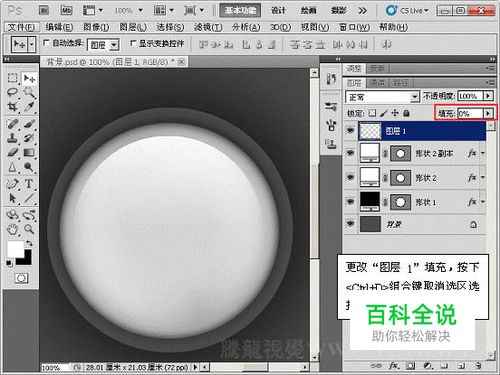Select the Zoom tool in toolbox
Screen dimensions: 500x375
[29, 229]
